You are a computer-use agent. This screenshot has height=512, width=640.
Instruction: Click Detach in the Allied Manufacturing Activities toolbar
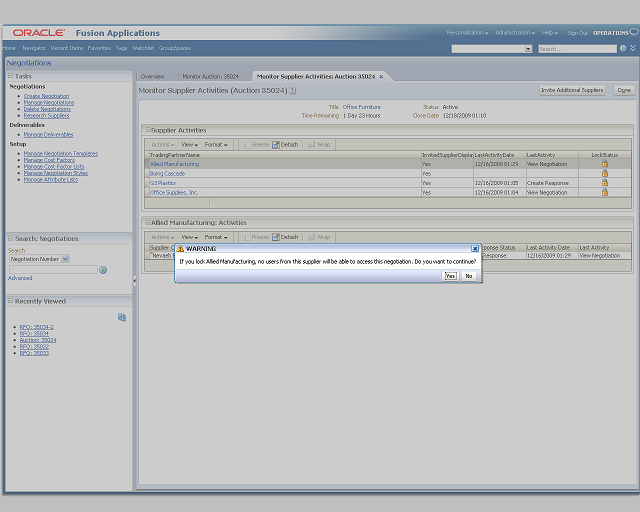tap(285, 237)
